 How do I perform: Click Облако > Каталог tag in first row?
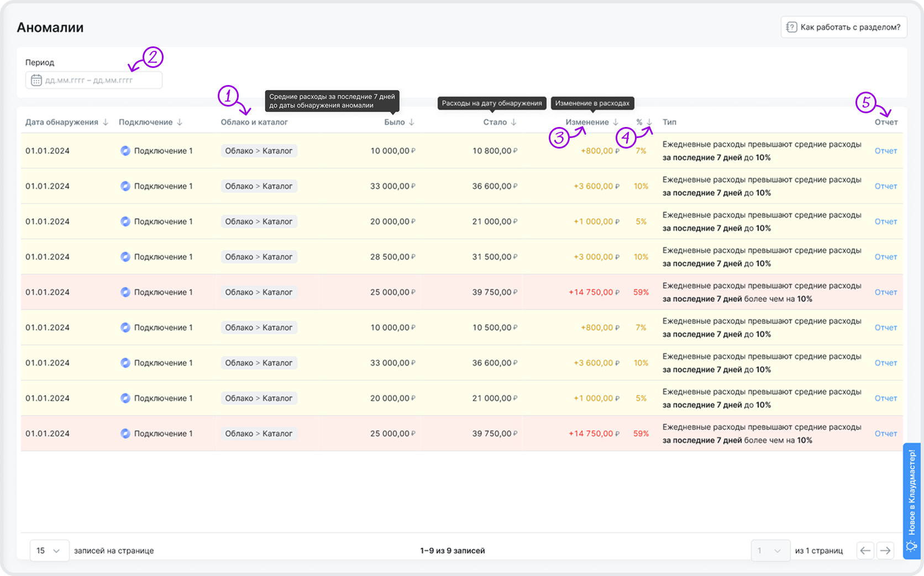click(259, 151)
